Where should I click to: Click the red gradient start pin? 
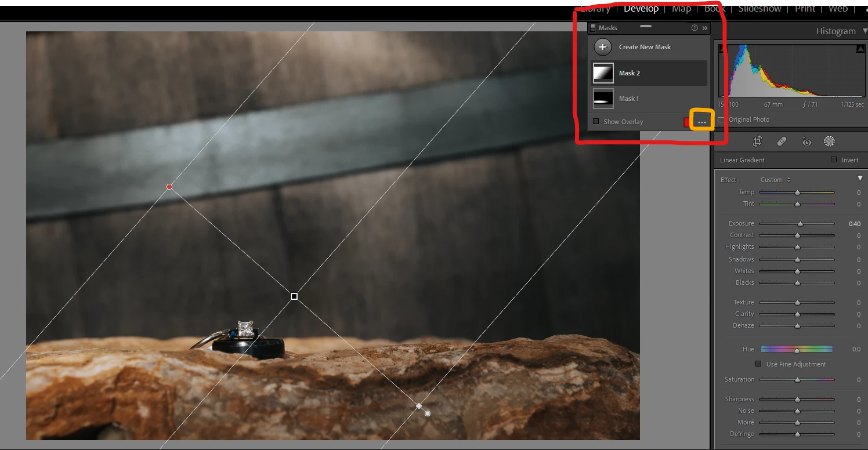pos(169,187)
